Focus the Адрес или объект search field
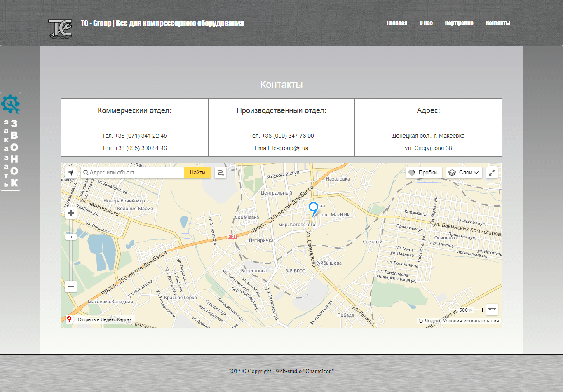This screenshot has width=563, height=392. pyautogui.click(x=133, y=173)
